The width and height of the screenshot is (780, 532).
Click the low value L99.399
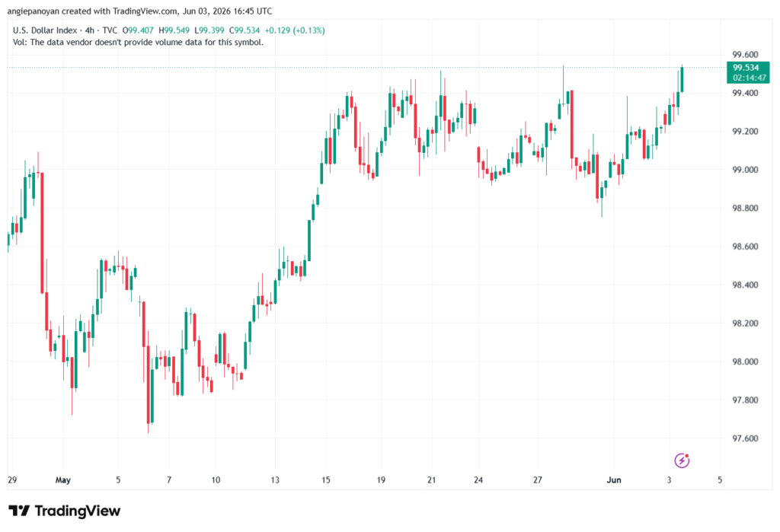tap(209, 30)
